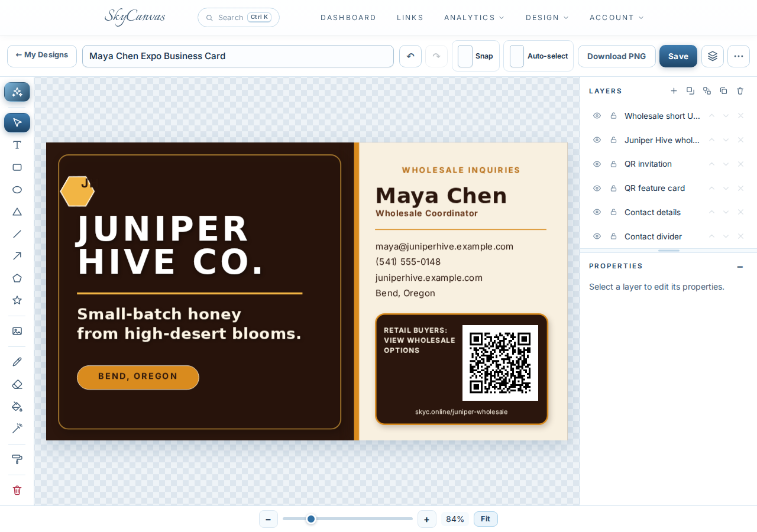
Task: Add a new layer with plus icon
Action: pyautogui.click(x=674, y=91)
